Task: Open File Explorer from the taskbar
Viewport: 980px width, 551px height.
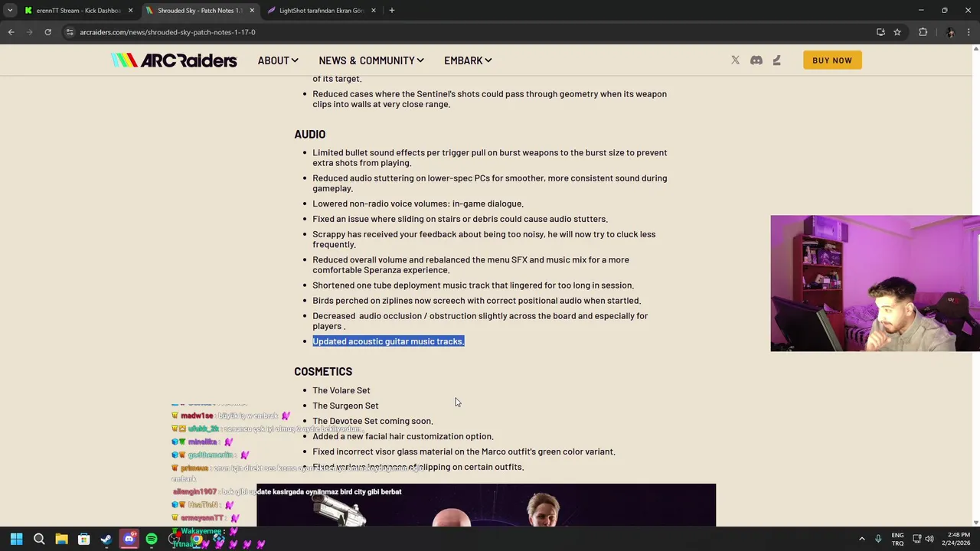Action: coord(61,539)
